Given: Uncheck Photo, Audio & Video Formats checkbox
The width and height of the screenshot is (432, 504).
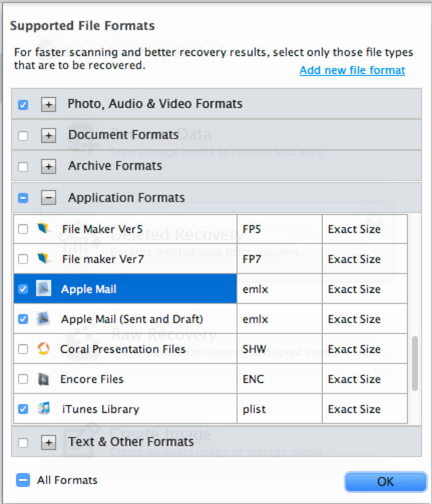Looking at the screenshot, I should click(x=23, y=105).
